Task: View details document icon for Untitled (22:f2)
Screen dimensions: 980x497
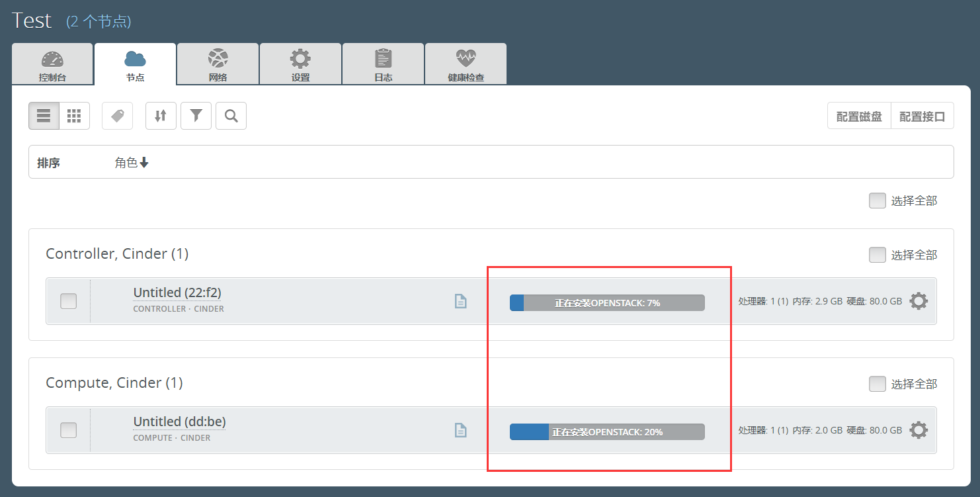Action: [x=460, y=300]
